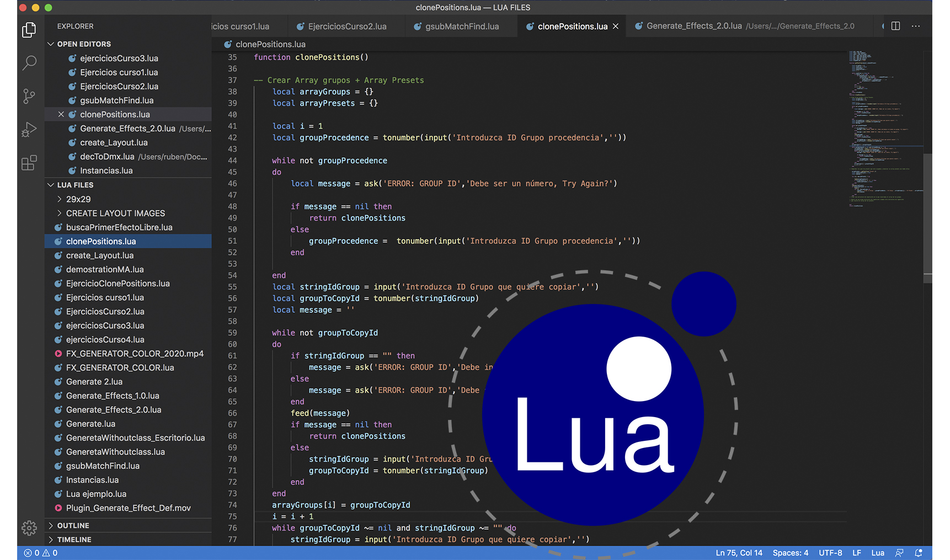Click the Ln 75, Col 14 indicator
This screenshot has height=560, width=950.
coord(739,553)
